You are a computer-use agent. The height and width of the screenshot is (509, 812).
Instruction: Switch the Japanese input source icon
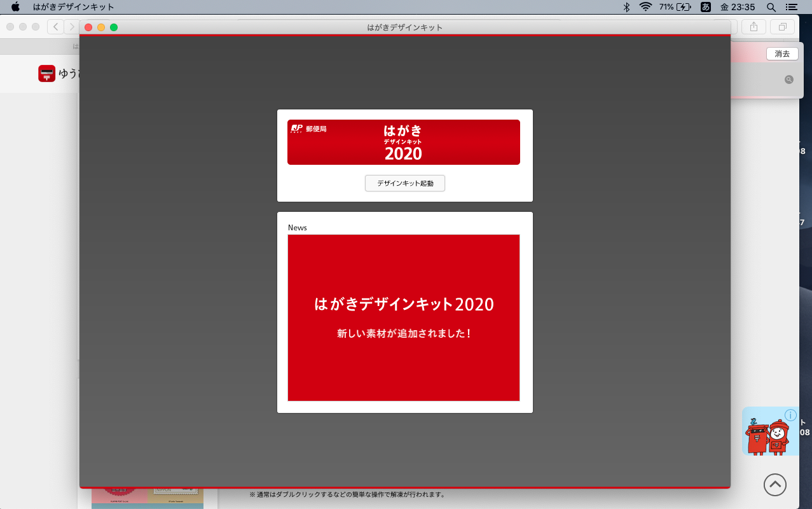tap(705, 7)
